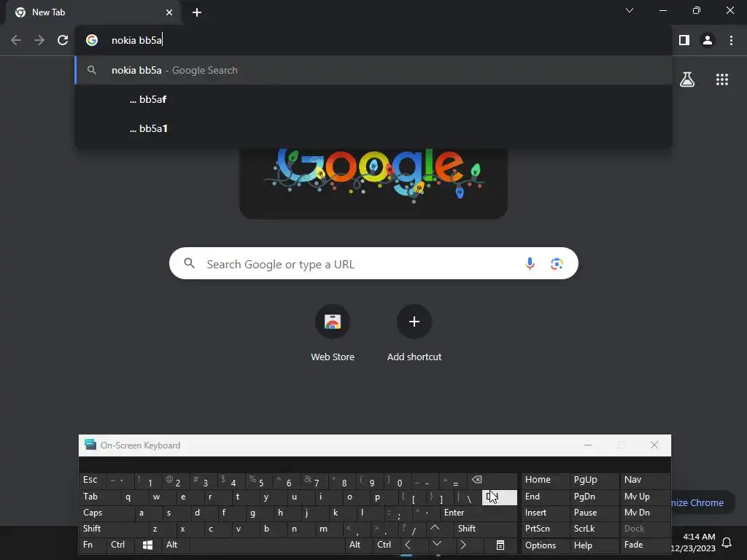Close the New Tab tab
Screen dimensions: 747x560
(x=169, y=12)
